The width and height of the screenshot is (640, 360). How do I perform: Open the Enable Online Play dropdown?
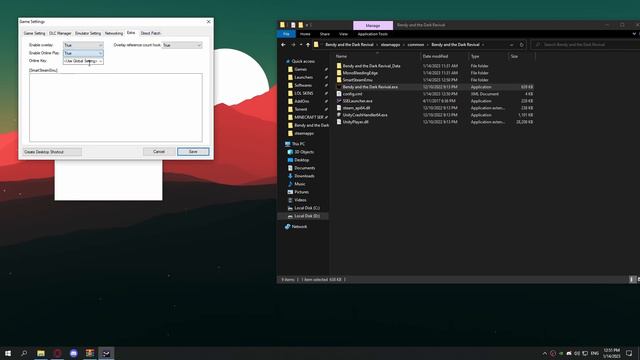pyautogui.click(x=83, y=53)
